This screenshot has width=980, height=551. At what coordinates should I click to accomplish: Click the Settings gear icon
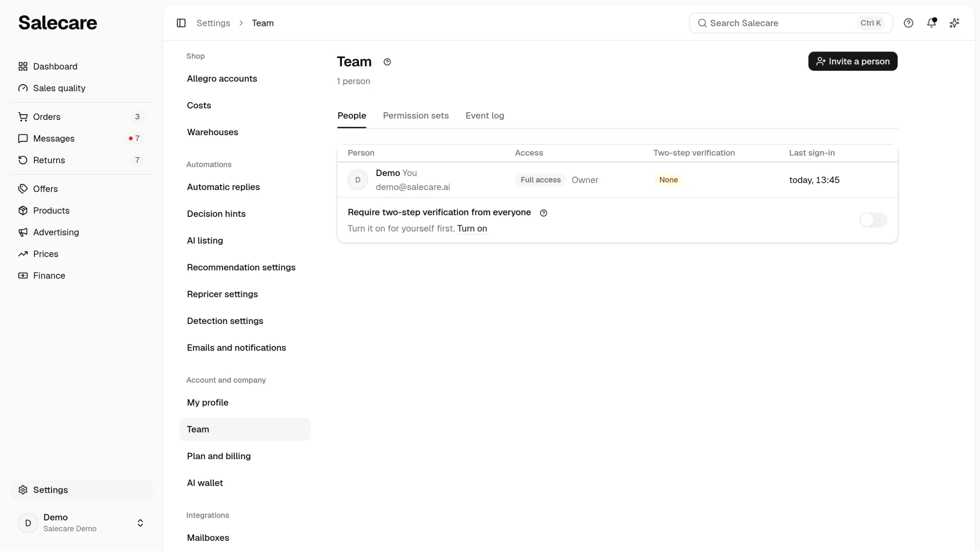(23, 490)
